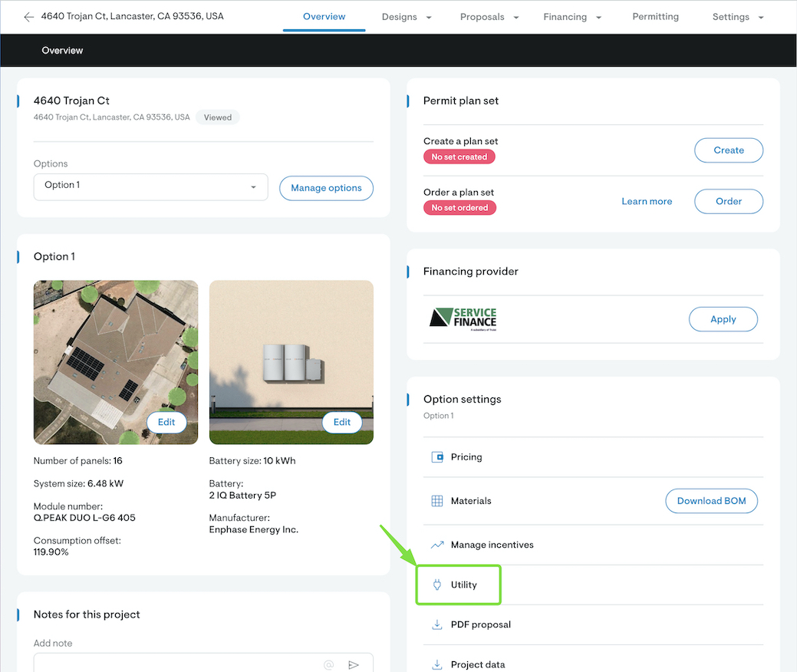Follow the Learn more link
Screen dimensions: 797x672
point(647,202)
